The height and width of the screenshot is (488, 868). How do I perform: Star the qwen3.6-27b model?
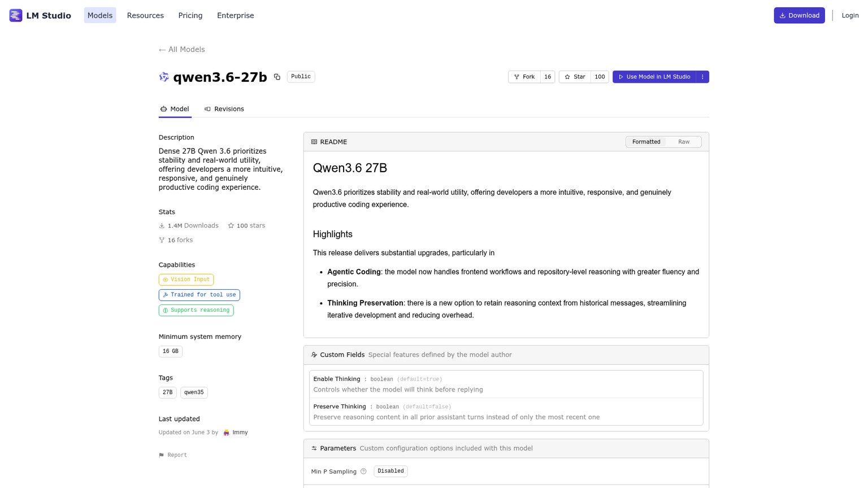tap(575, 77)
